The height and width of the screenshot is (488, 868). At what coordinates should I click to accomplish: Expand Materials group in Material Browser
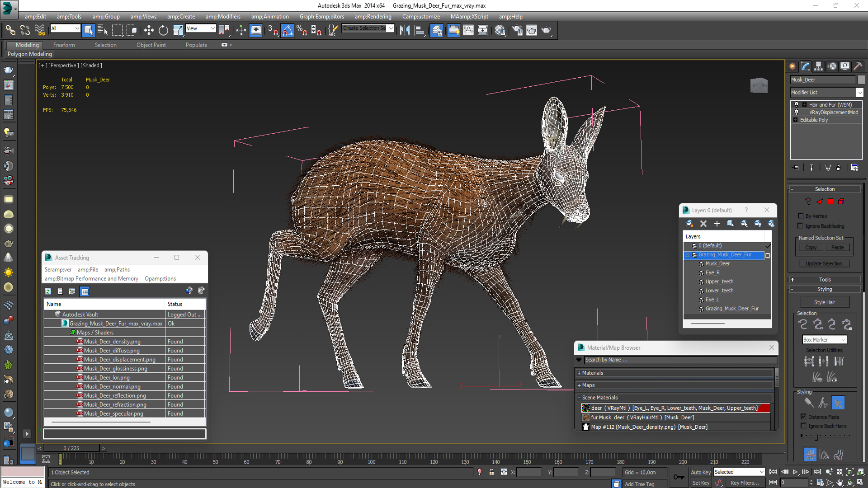click(579, 373)
